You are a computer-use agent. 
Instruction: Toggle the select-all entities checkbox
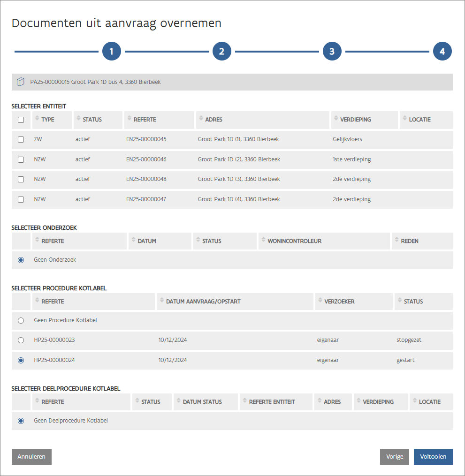tap(21, 120)
